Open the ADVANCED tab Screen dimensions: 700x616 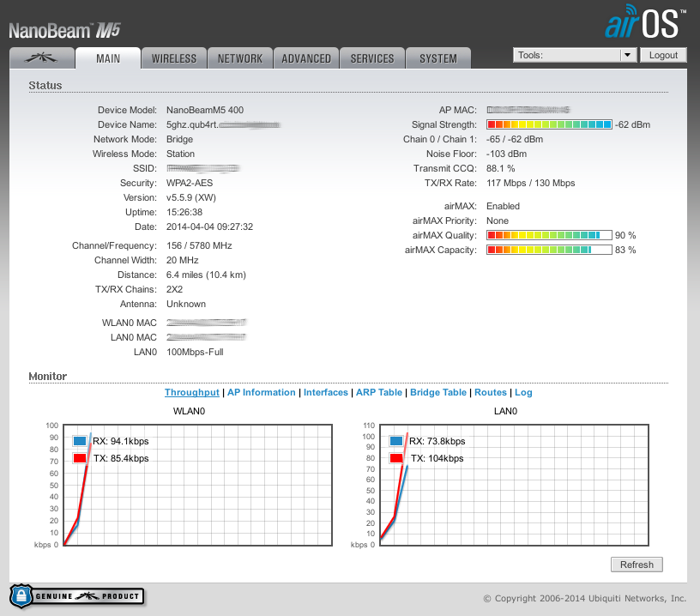click(x=306, y=58)
